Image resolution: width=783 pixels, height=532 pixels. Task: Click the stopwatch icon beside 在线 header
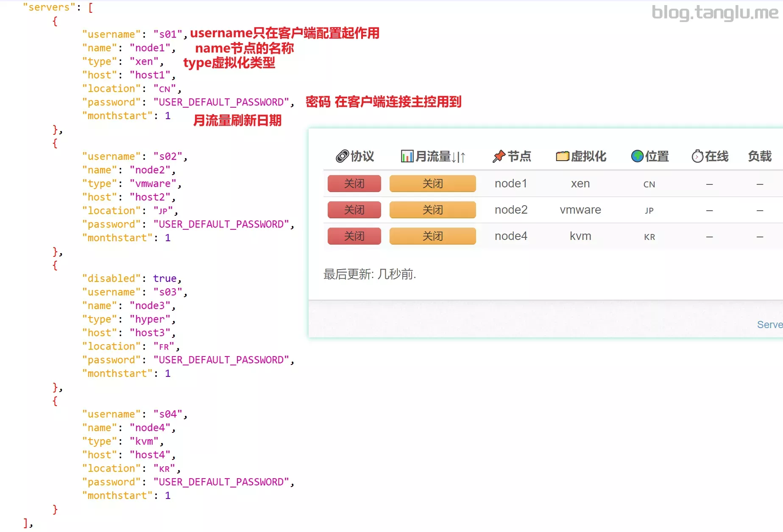[697, 156]
